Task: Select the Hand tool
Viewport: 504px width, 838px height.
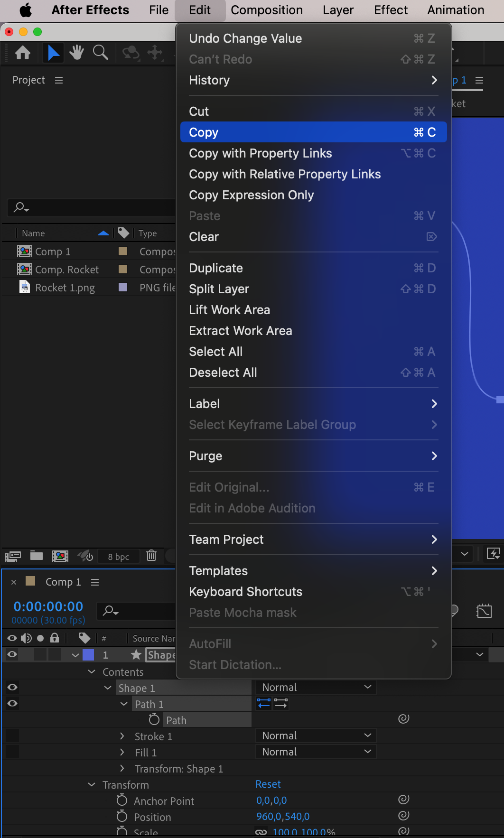Action: 76,52
